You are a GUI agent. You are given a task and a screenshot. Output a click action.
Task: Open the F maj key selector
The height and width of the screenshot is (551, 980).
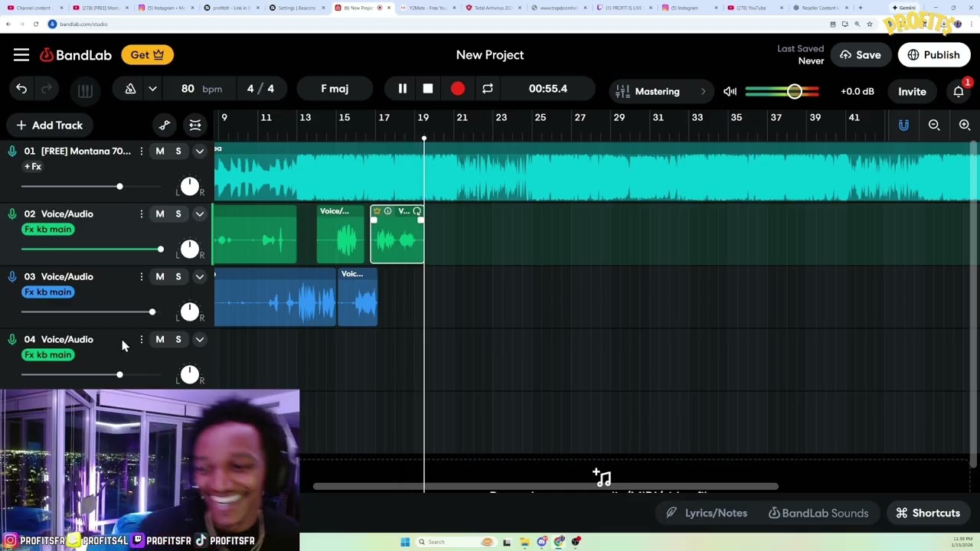tap(335, 89)
